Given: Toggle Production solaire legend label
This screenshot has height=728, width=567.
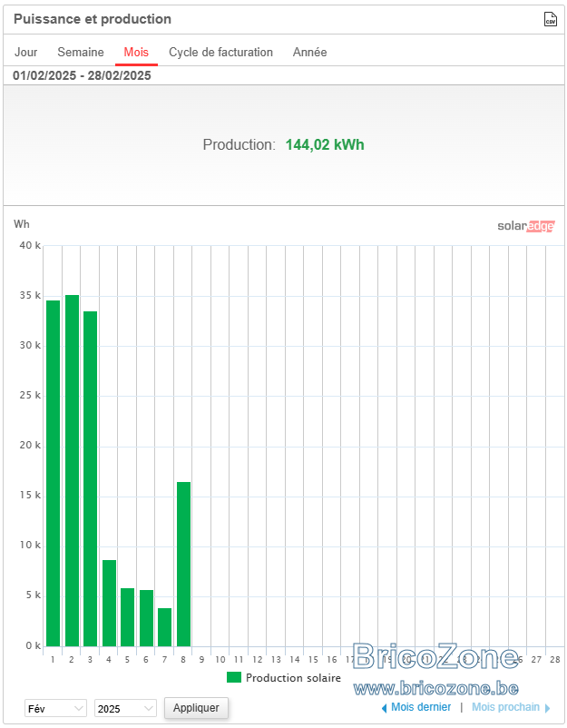Looking at the screenshot, I should pyautogui.click(x=293, y=677).
